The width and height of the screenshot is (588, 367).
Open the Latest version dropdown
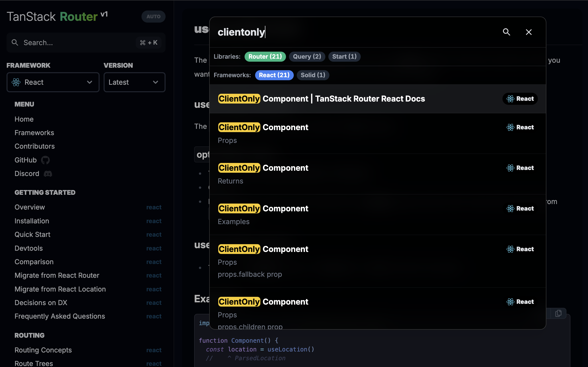click(134, 82)
